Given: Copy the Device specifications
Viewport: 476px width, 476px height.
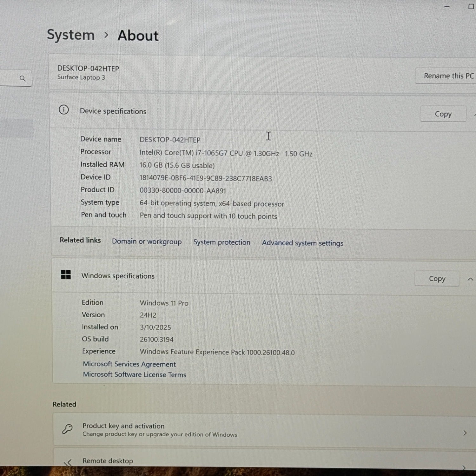Looking at the screenshot, I should coord(443,114).
